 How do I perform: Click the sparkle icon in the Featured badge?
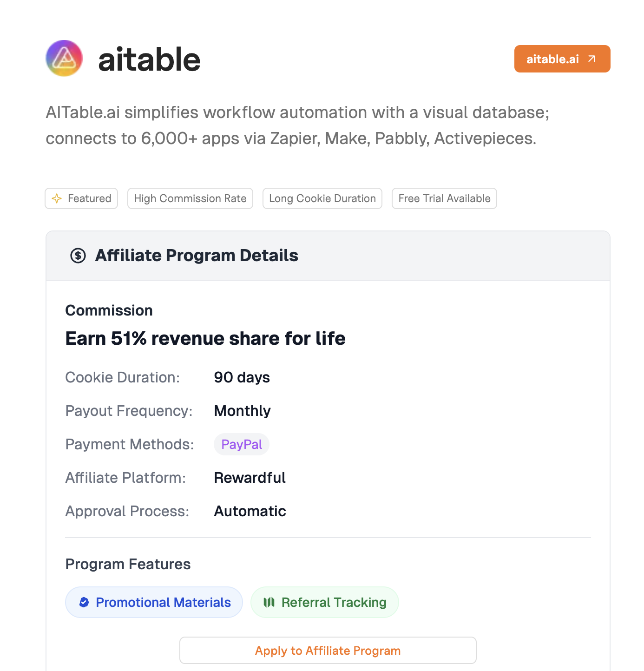point(56,198)
